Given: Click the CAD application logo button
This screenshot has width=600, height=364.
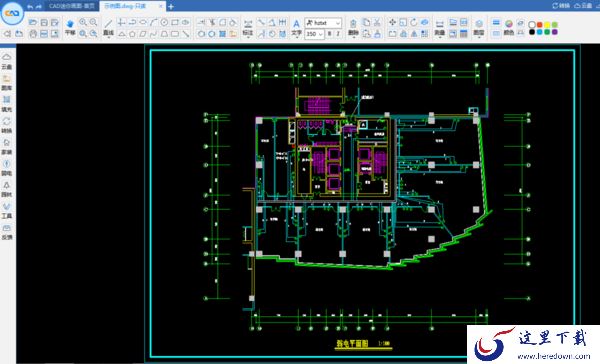Looking at the screenshot, I should 12,13.
